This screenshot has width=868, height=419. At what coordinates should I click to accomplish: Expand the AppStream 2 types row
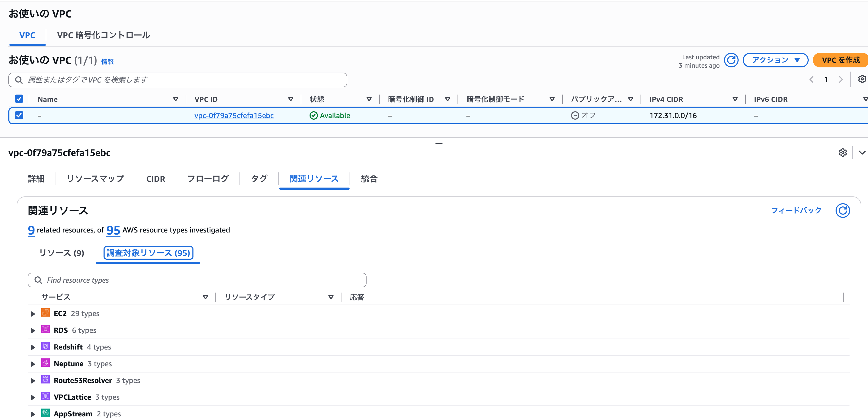[x=33, y=414]
